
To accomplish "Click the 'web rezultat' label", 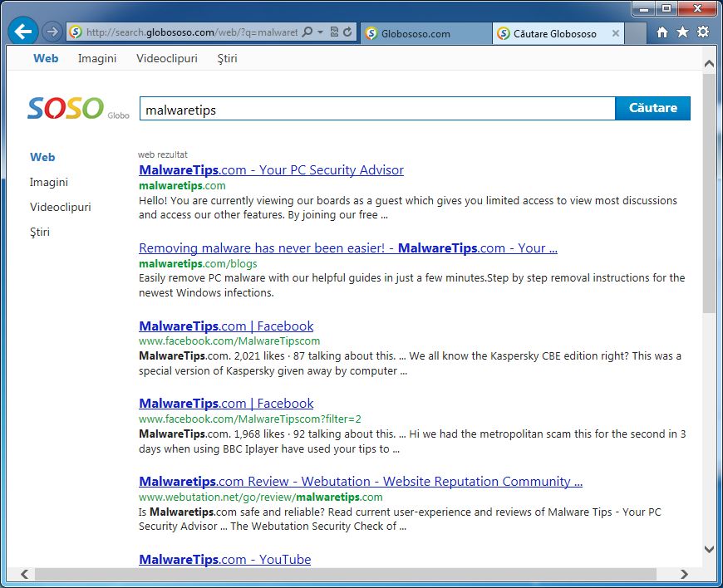I will pos(162,154).
